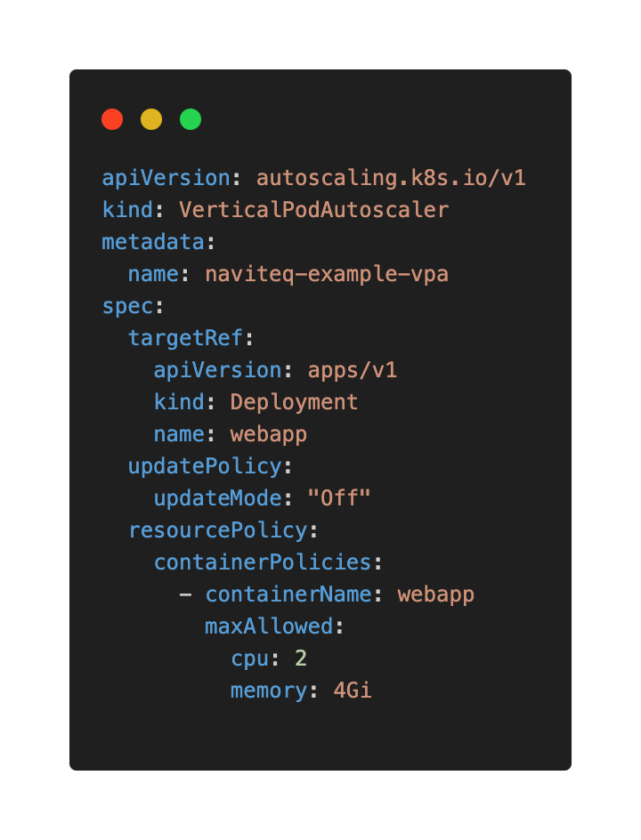
Task: Click the resourcePolicy key
Action: coord(217,530)
